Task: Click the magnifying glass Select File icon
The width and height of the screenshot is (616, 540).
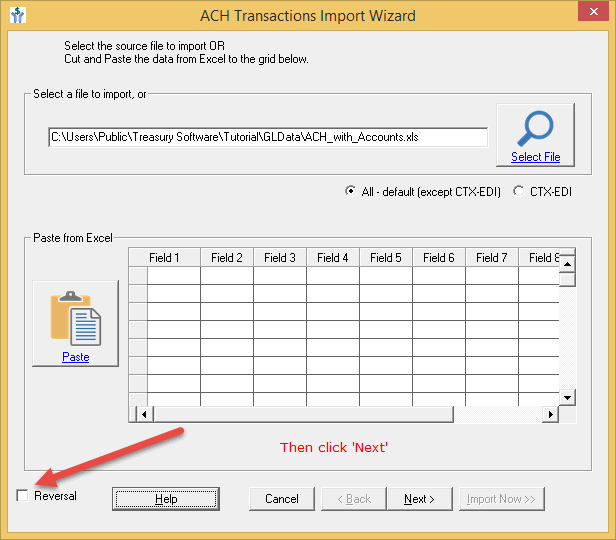Action: pyautogui.click(x=535, y=127)
